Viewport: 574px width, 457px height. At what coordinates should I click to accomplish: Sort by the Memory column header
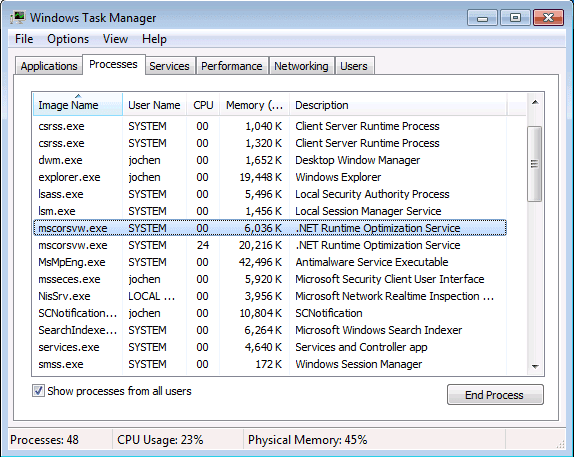coord(254,105)
